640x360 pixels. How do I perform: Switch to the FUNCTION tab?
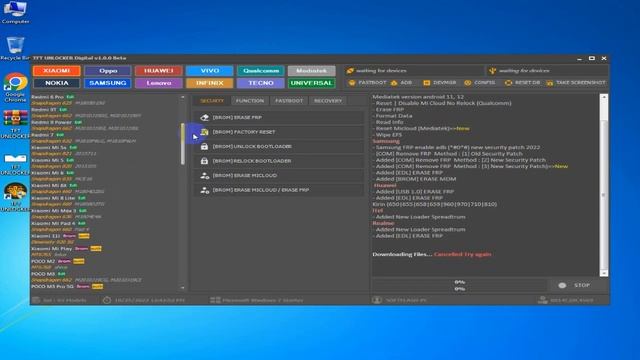click(250, 101)
